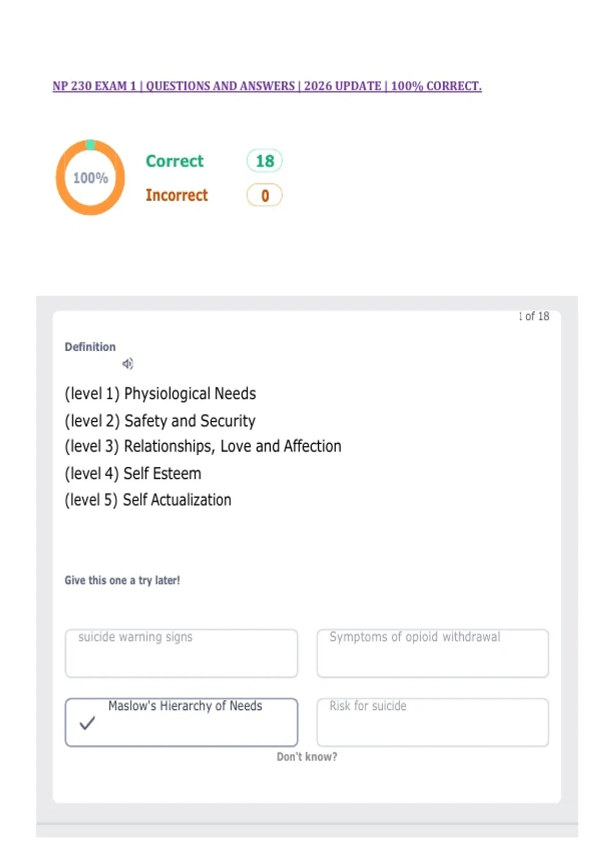The width and height of the screenshot is (613, 868).
Task: Click the 'Incorrect' label
Action: 177,195
